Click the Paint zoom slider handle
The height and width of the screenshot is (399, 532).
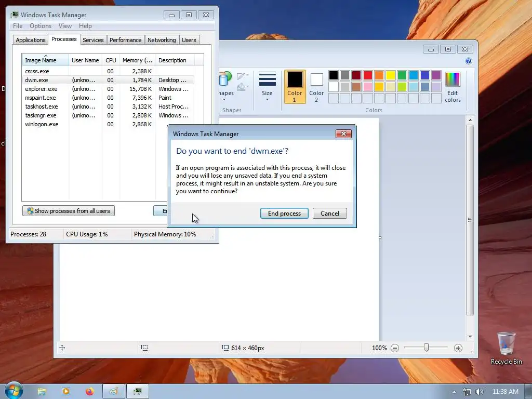[x=427, y=348]
